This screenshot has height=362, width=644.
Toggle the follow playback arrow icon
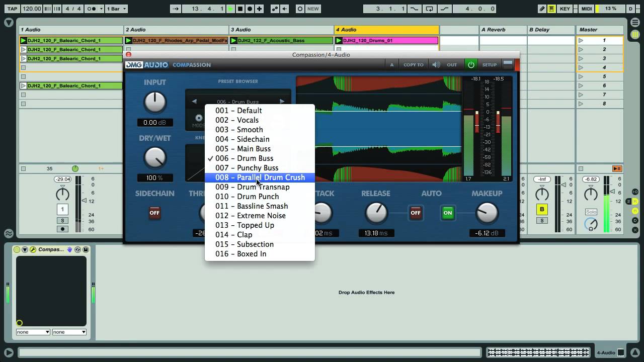point(176,9)
